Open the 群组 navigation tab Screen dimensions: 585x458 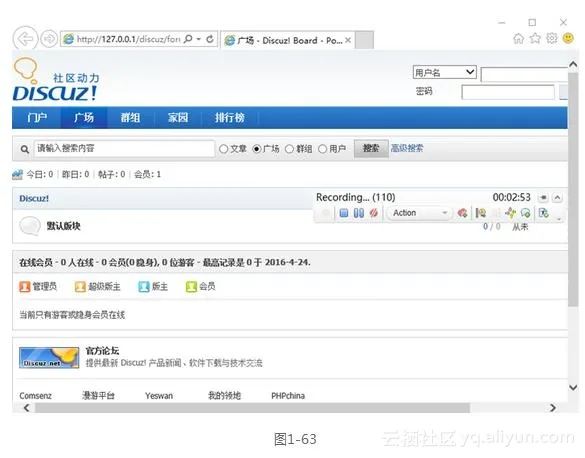130,118
